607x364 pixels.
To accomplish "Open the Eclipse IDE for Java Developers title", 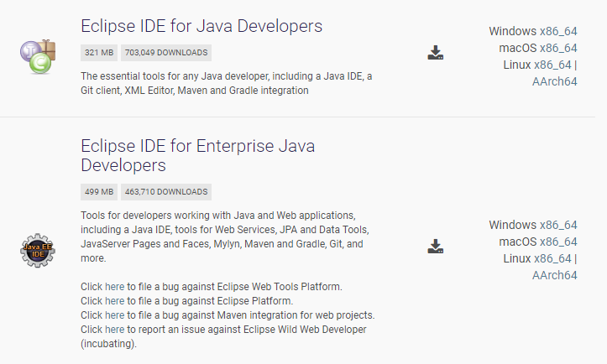I will click(201, 26).
